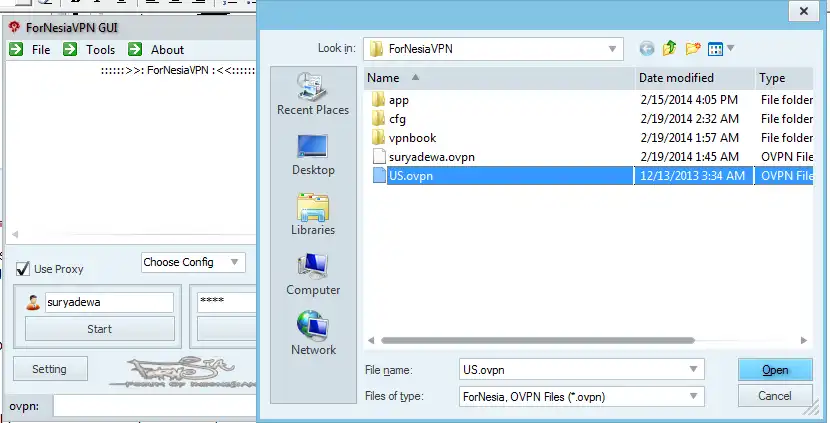Click the 2/15/2014 4:05 PM date cell
Image resolution: width=830 pixels, height=423 pixels.
point(689,100)
